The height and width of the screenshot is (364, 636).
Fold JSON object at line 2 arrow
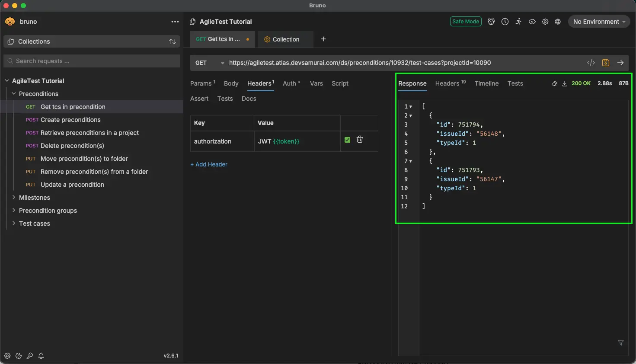coord(411,115)
